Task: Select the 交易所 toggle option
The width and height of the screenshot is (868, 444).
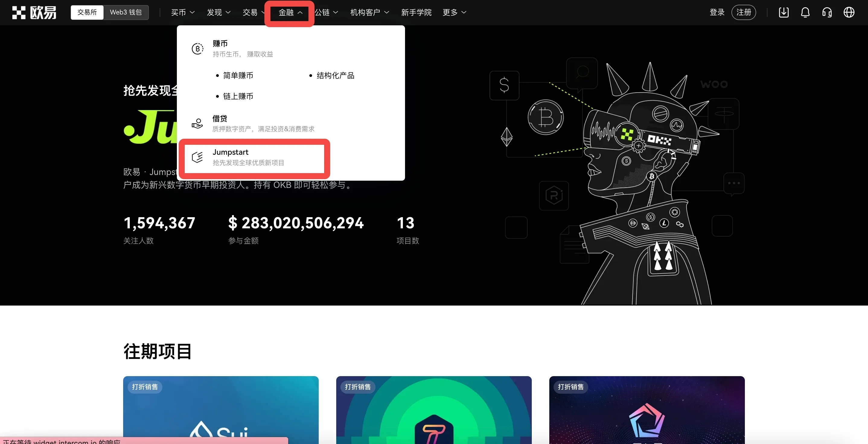Action: (x=87, y=12)
